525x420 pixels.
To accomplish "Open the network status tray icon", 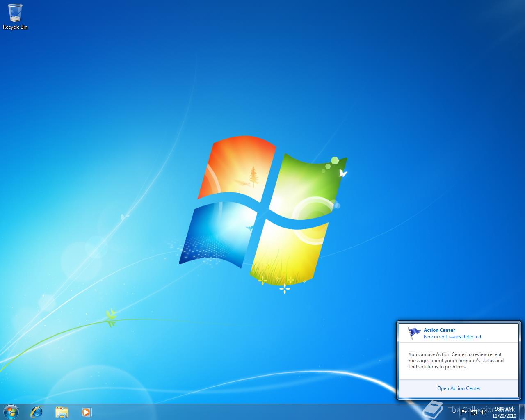I will click(474, 412).
